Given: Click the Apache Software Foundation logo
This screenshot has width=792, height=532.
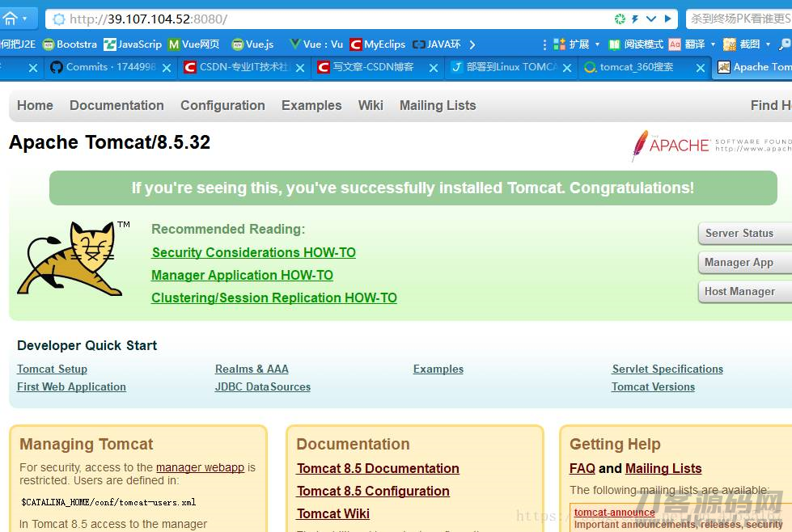Looking at the screenshot, I should [x=711, y=146].
